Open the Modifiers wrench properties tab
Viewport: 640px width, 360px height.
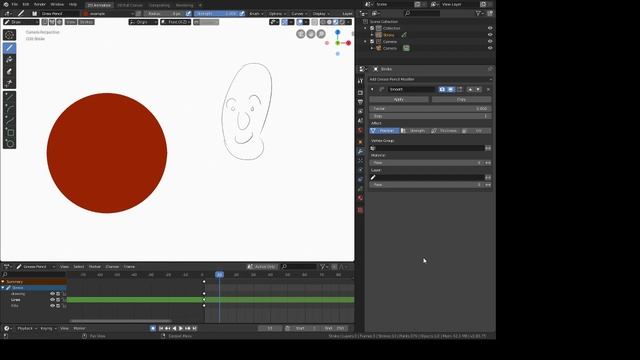click(360, 151)
